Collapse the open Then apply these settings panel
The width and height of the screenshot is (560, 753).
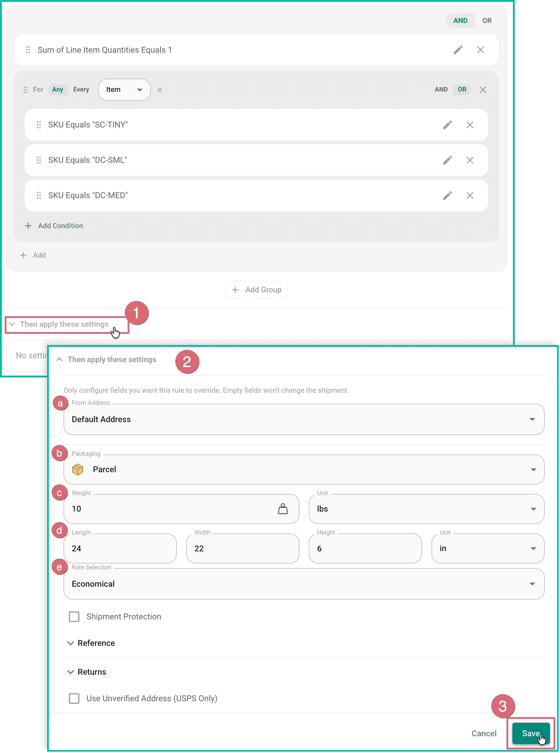(x=106, y=359)
